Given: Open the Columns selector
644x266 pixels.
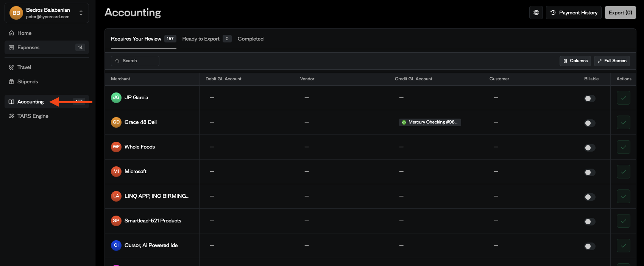Looking at the screenshot, I should pos(575,61).
